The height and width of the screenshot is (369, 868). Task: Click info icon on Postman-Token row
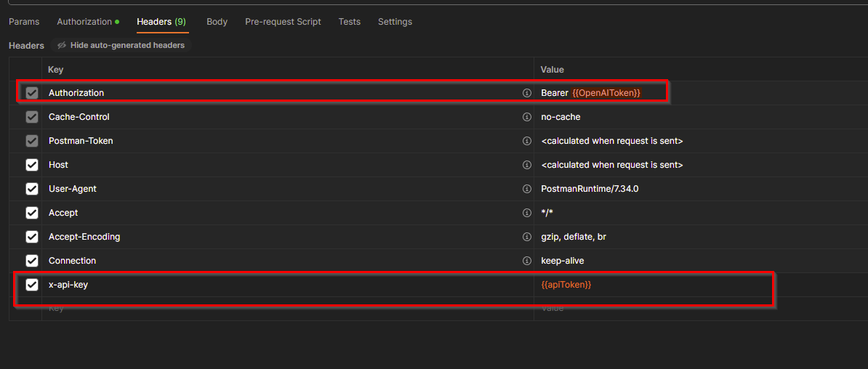pos(526,141)
